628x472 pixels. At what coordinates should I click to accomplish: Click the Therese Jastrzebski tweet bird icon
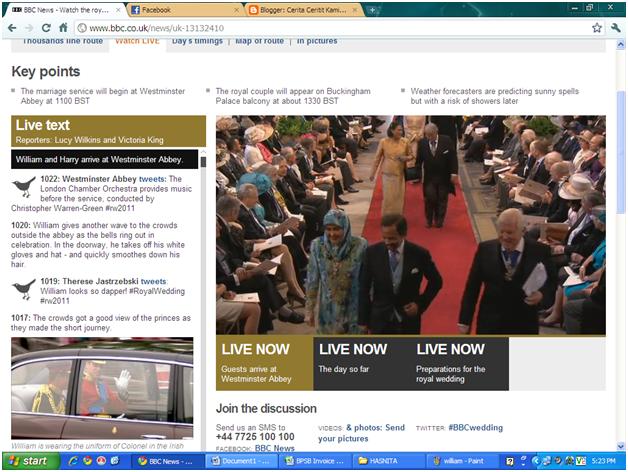[24, 289]
